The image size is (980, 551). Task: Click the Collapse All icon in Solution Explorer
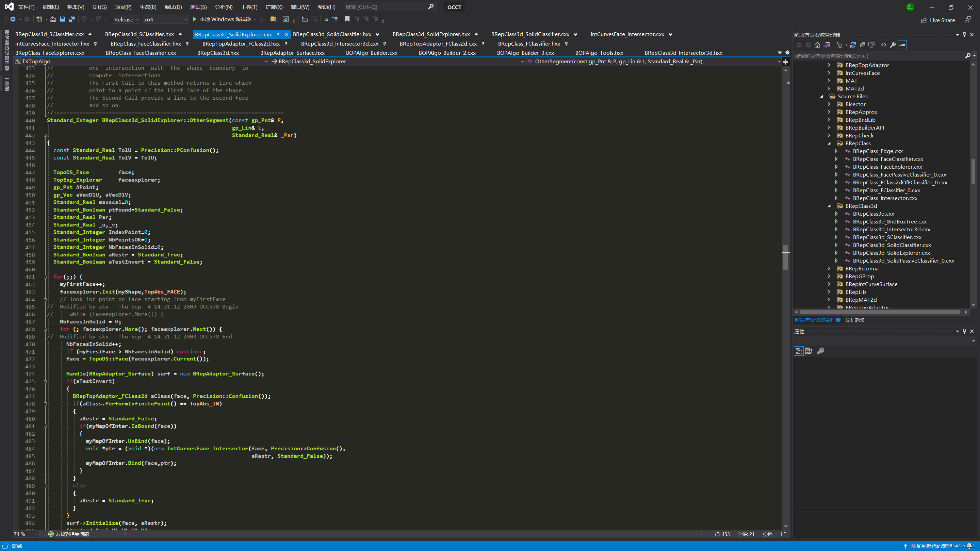click(x=863, y=45)
